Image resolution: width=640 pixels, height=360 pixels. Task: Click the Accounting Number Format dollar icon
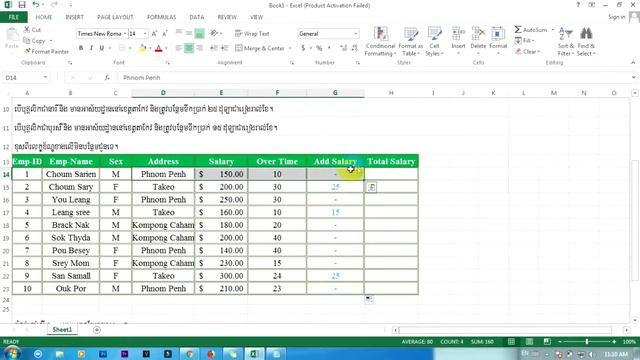pos(303,48)
